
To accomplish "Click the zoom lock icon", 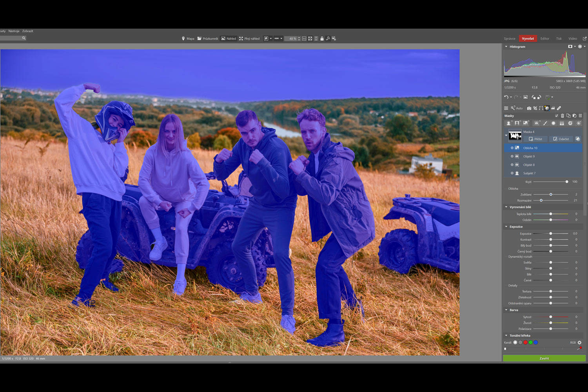I will coord(322,39).
